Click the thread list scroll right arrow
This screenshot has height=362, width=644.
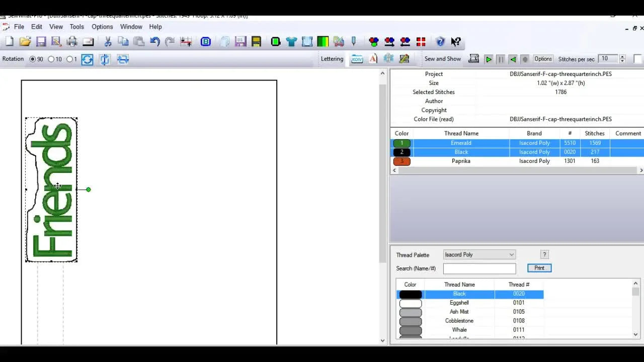click(641, 170)
